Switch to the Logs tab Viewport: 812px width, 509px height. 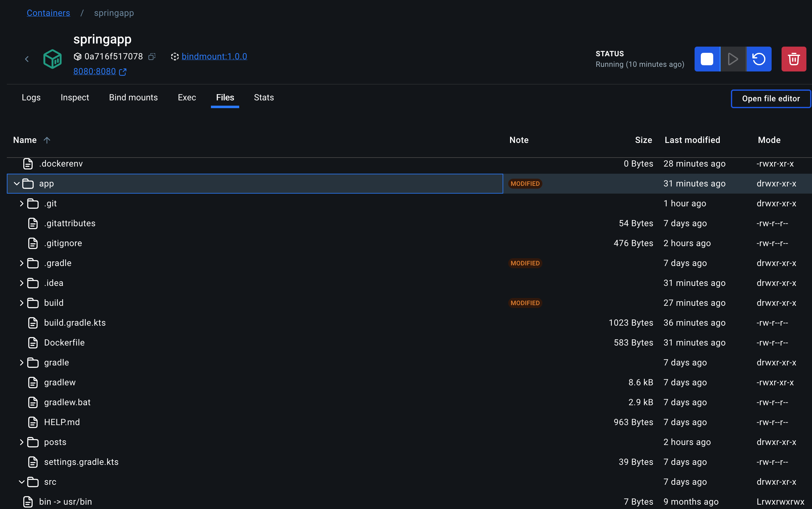31,98
